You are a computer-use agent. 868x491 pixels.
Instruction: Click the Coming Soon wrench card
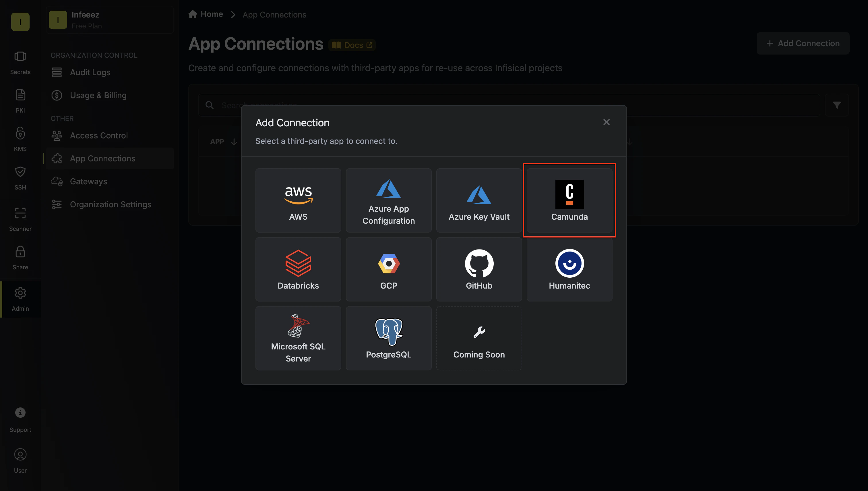[479, 338]
